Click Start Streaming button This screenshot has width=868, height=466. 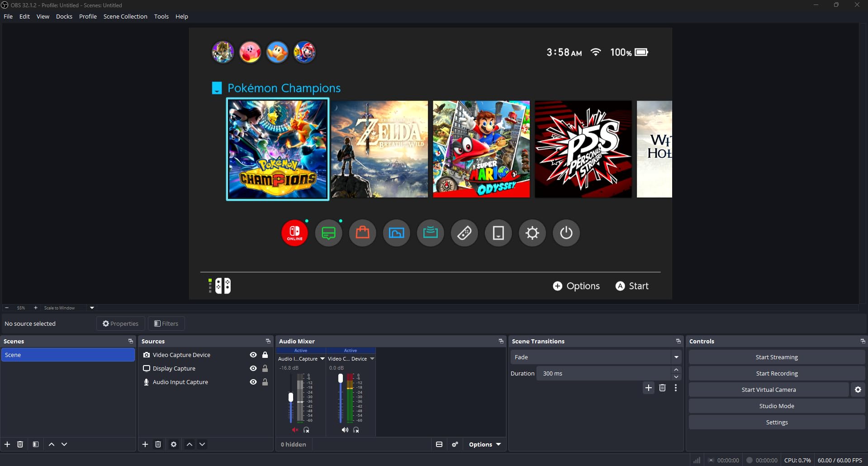point(777,357)
